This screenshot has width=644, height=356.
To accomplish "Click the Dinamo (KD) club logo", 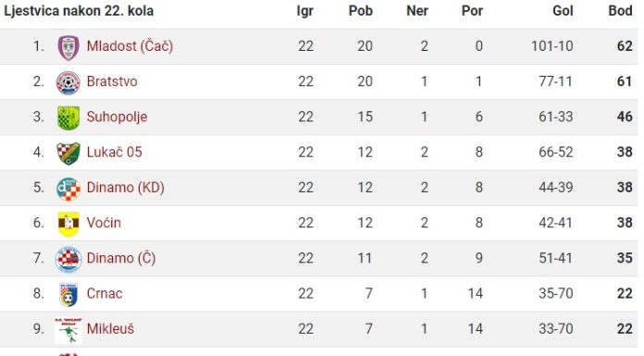I will pos(68,189).
